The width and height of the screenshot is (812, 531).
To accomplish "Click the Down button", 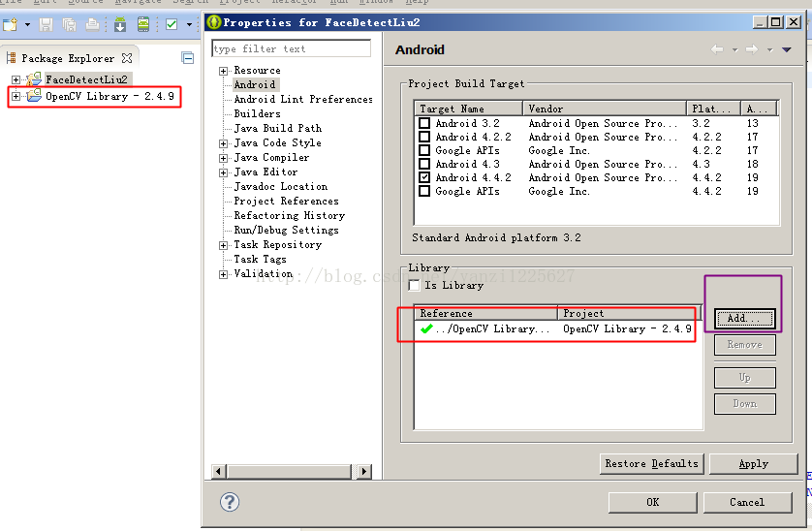I will click(745, 403).
